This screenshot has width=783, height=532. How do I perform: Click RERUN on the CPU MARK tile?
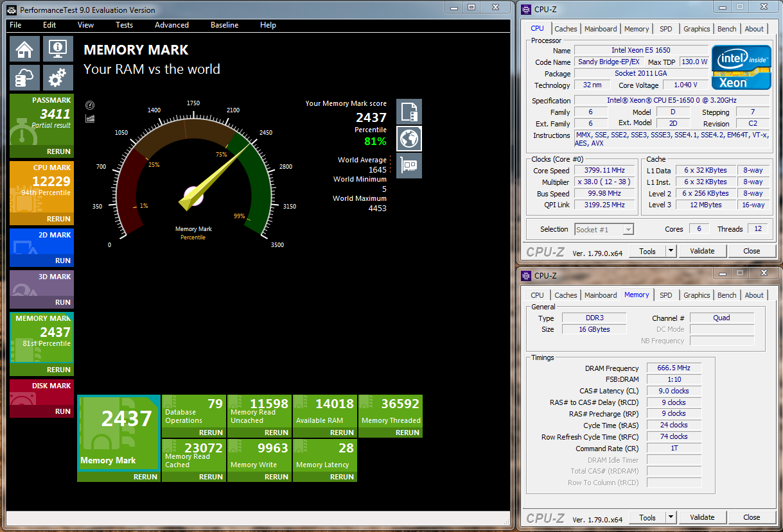coord(58,219)
